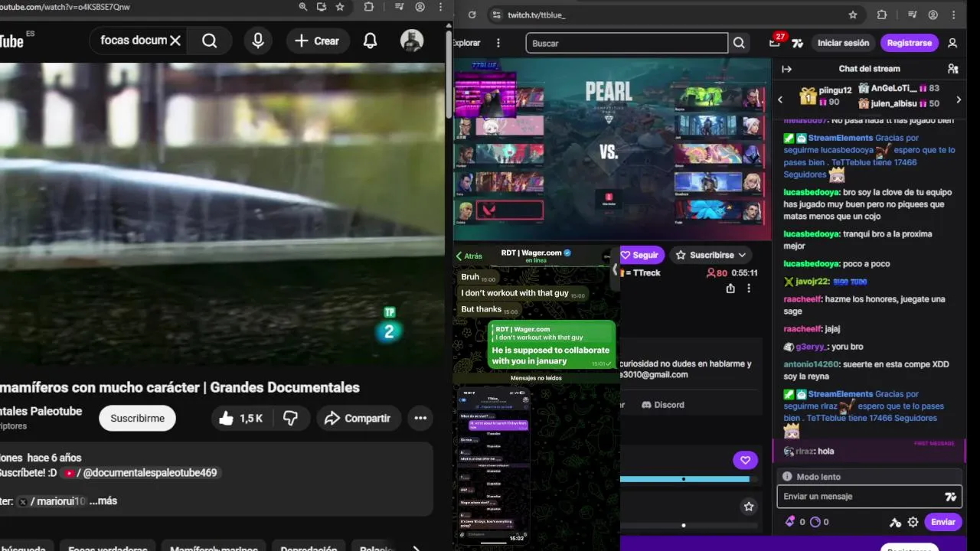This screenshot has height=551, width=980.
Task: Open Chrome profile icon in Twitch window
Action: [x=933, y=15]
